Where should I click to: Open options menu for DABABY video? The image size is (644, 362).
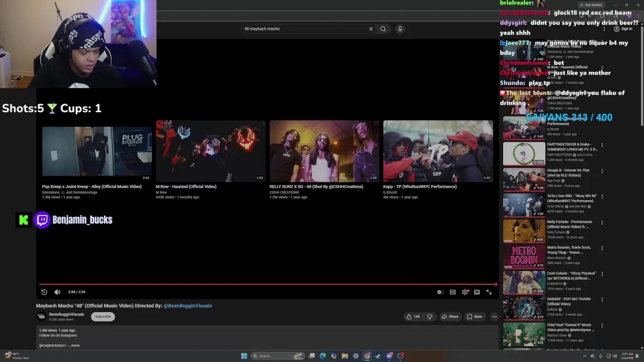(x=602, y=299)
